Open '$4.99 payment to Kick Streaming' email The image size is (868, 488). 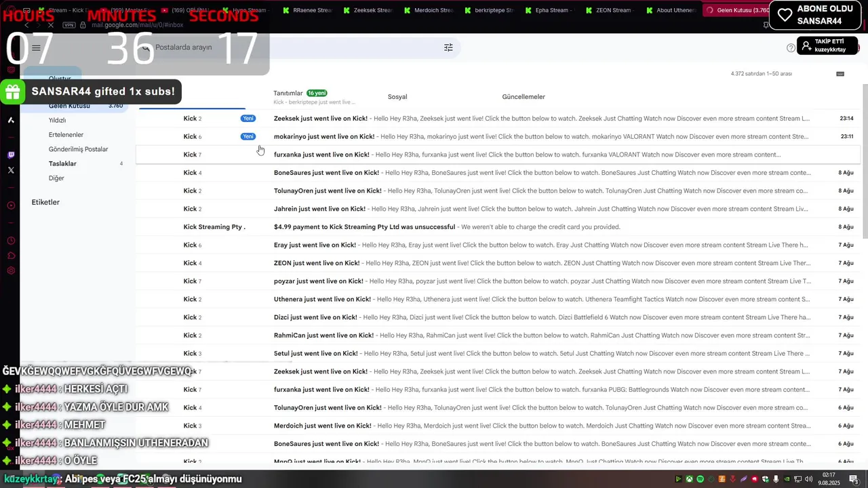pos(498,227)
